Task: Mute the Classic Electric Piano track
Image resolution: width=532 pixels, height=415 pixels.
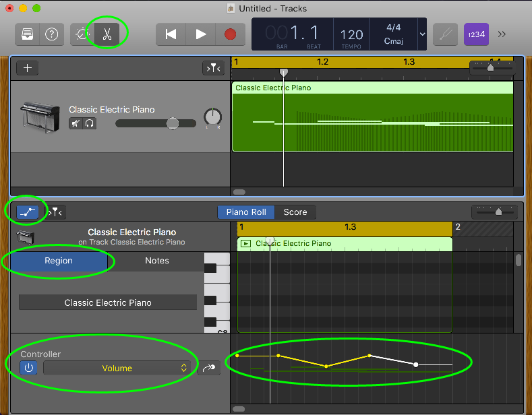Action: [x=76, y=123]
